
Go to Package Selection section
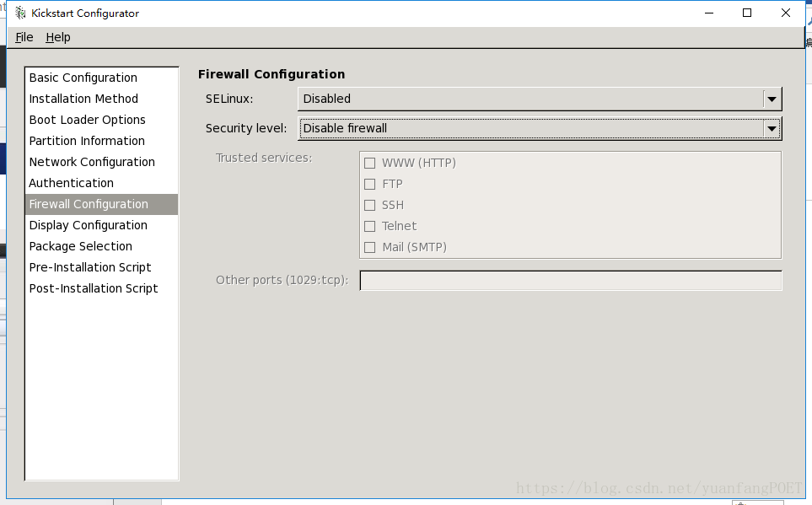101,246
